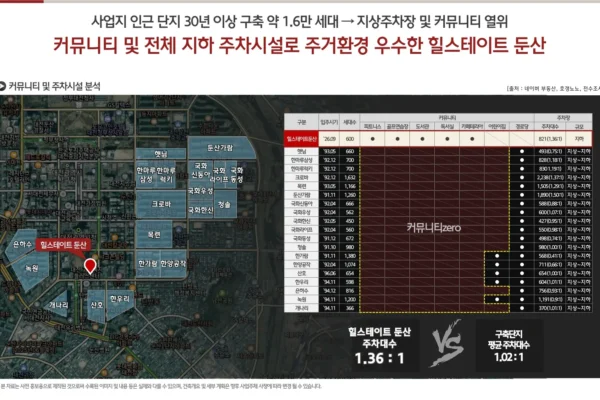Viewport: 600px width, 400px height.
Task: Click the white 어린이집 dot in the 한가람 row
Action: click(497, 256)
